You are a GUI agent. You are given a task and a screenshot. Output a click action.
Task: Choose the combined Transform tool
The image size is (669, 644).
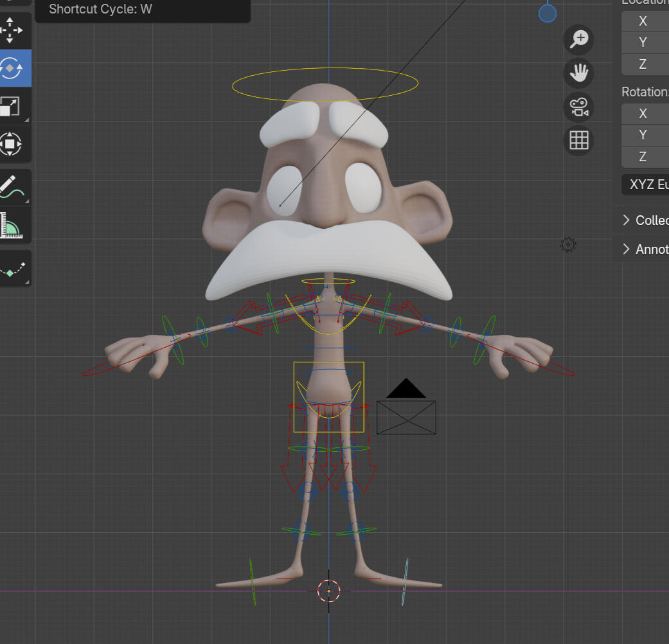[12, 143]
